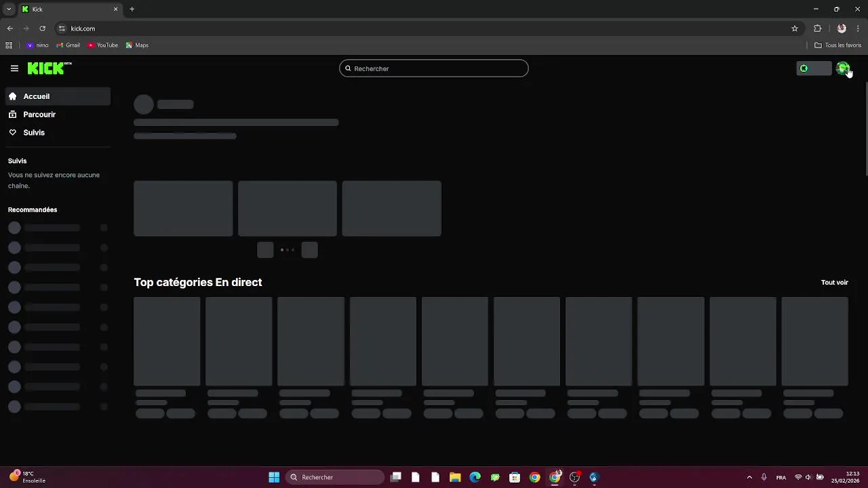
Task: Open the Kicks currency balance button
Action: pyautogui.click(x=814, y=68)
